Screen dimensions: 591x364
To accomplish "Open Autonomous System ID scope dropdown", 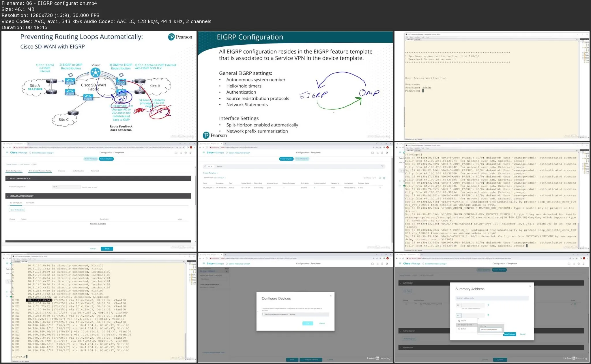I will (55, 187).
